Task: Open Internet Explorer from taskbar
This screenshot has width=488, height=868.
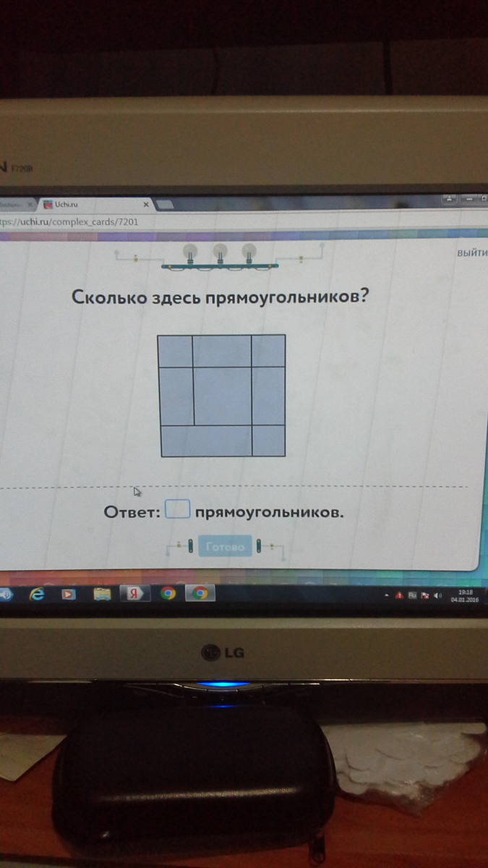Action: [36, 594]
